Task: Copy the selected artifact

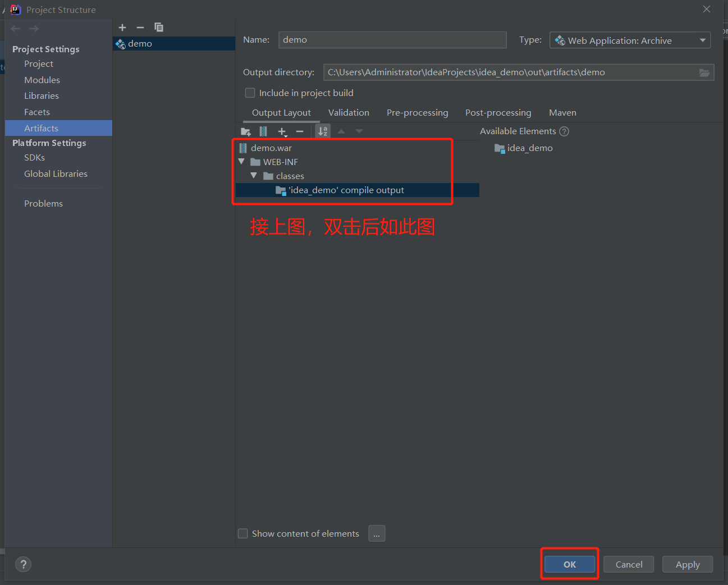Action: (x=159, y=27)
